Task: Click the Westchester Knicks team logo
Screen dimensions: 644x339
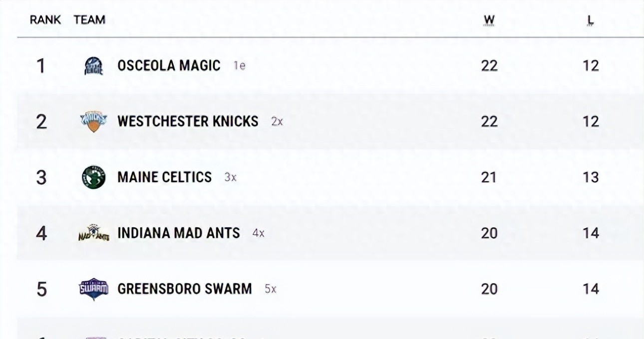Action: coord(93,122)
